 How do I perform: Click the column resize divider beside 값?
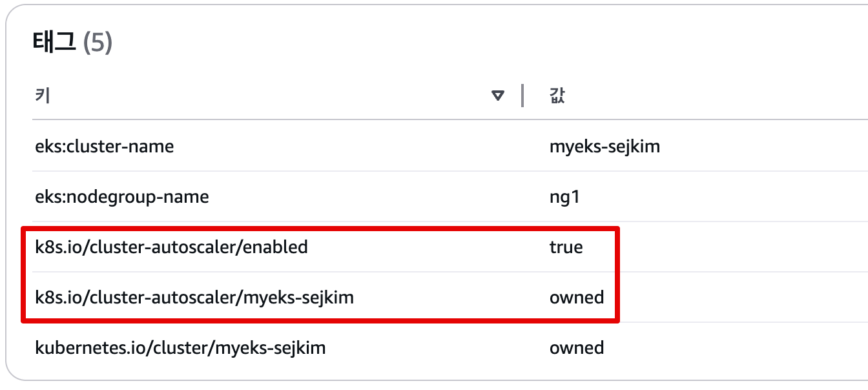[522, 96]
